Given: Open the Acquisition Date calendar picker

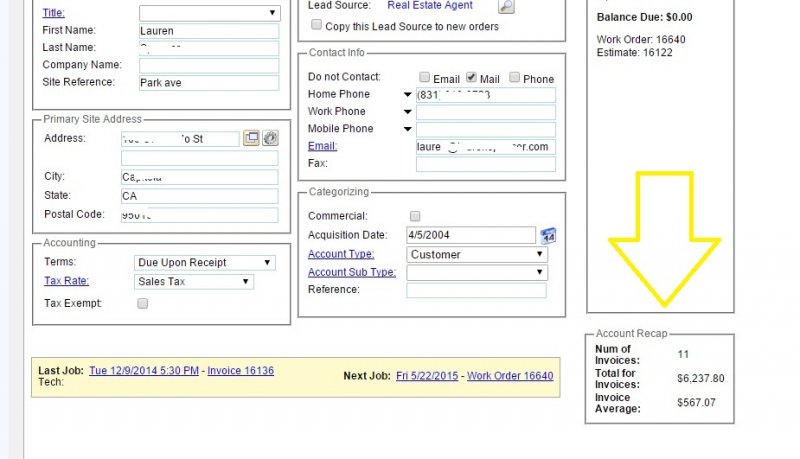Looking at the screenshot, I should 548,236.
